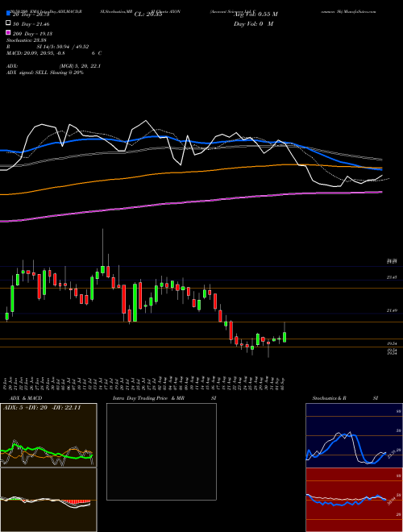Click the RSI 14/3 value line

(x=48, y=47)
